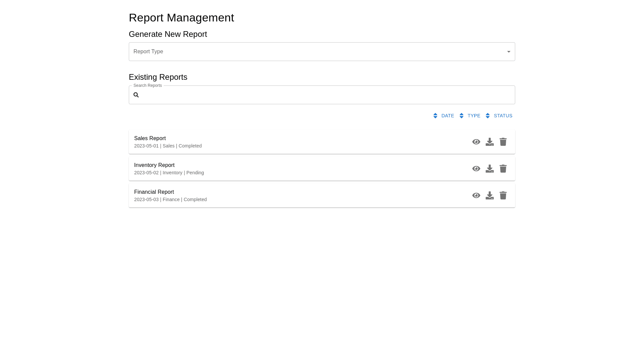The width and height of the screenshot is (644, 362).
Task: Download the Sales Report
Action: click(489, 142)
